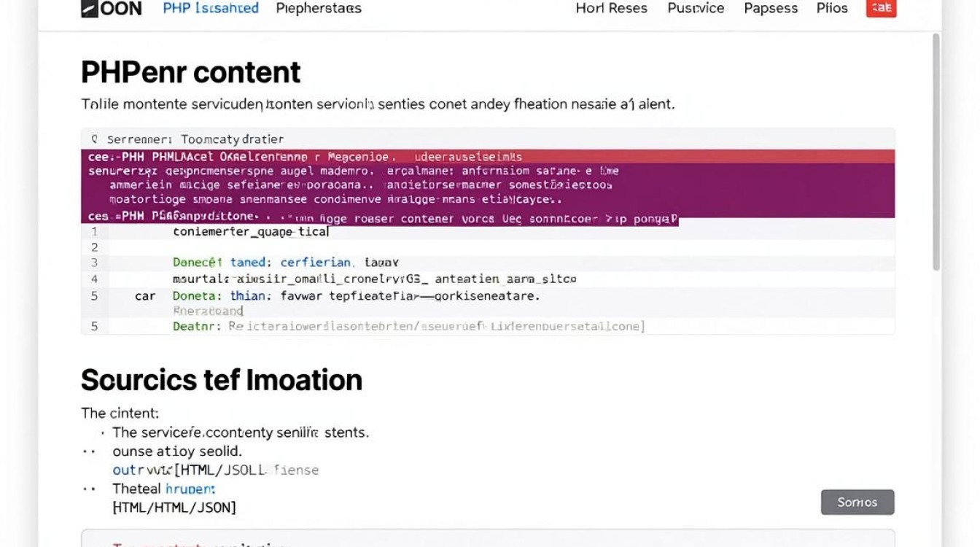Click code line starting with mourtalz
Viewport: 980px width, 547px height.
click(x=375, y=279)
